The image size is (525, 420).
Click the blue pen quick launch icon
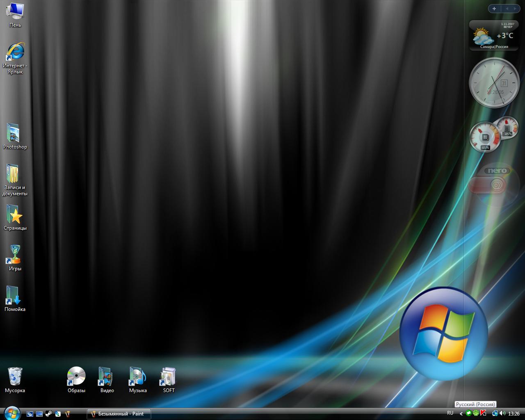[58, 414]
